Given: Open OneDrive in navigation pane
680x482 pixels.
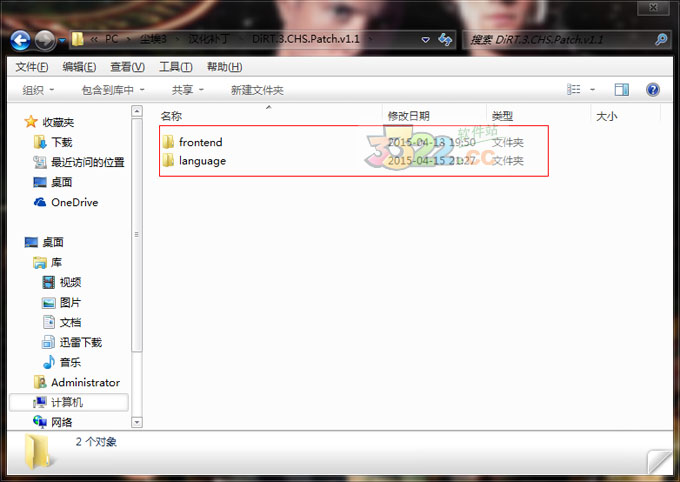Looking at the screenshot, I should pyautogui.click(x=75, y=202).
